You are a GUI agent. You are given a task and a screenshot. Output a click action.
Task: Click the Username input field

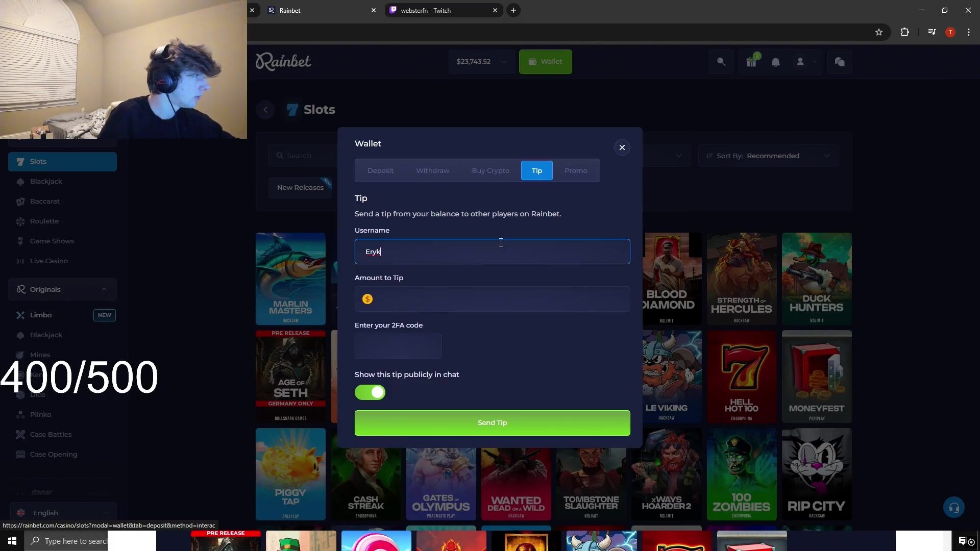tap(492, 252)
